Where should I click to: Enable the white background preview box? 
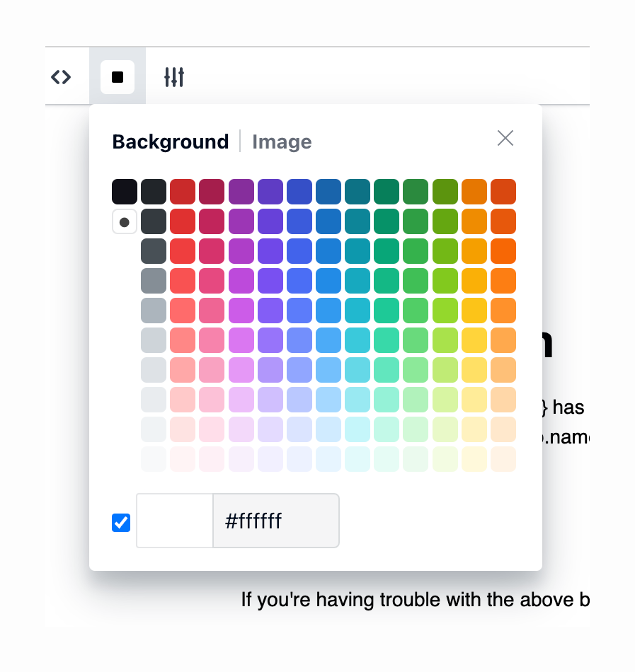[174, 521]
